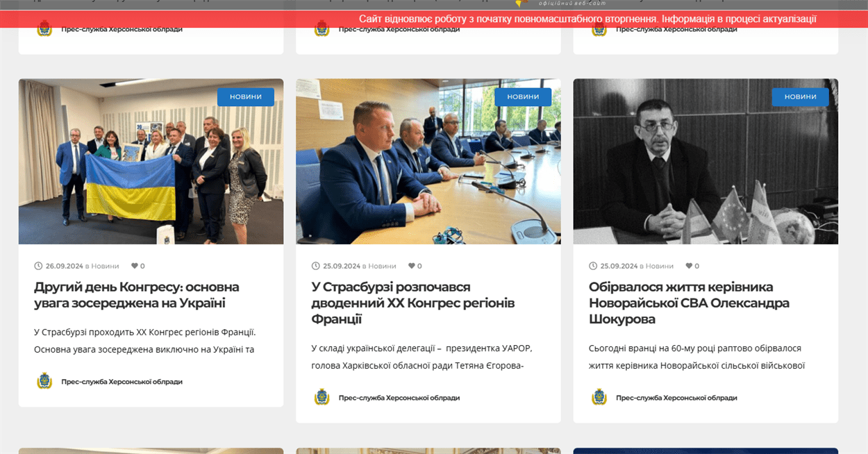Open author crest avatar under Strasbourg Congress card
The height and width of the screenshot is (454, 868).
[x=322, y=397]
